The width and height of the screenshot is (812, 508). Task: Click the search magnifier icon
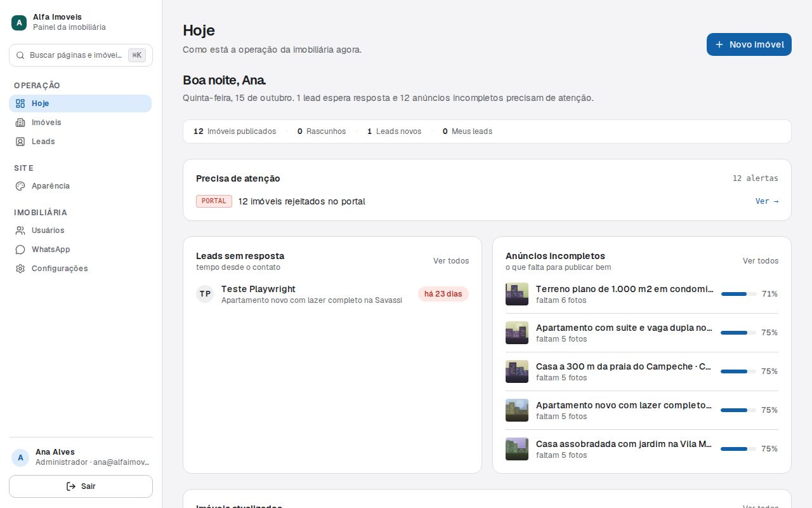click(20, 55)
